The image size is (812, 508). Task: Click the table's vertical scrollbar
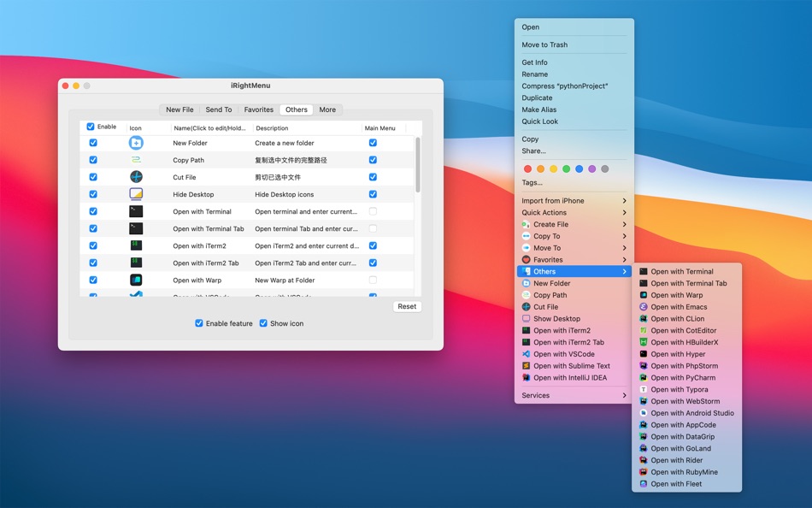point(417,165)
